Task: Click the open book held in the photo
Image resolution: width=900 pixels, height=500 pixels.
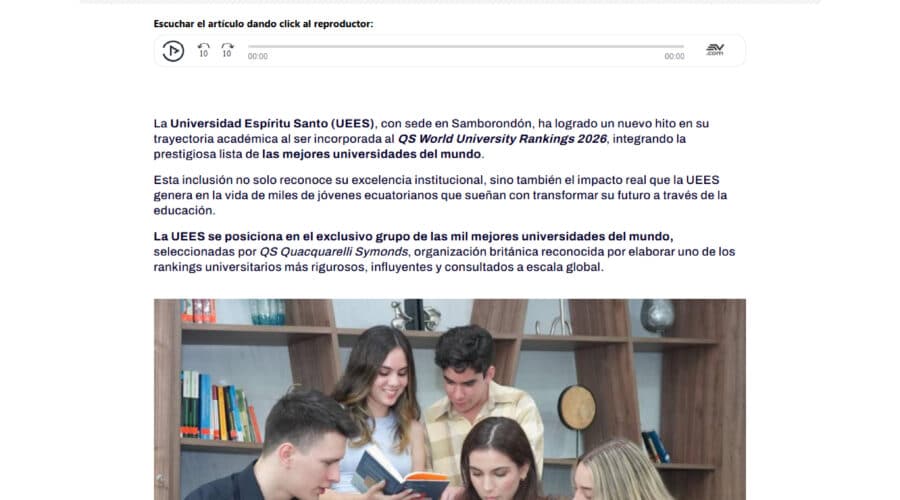Action: pyautogui.click(x=400, y=473)
